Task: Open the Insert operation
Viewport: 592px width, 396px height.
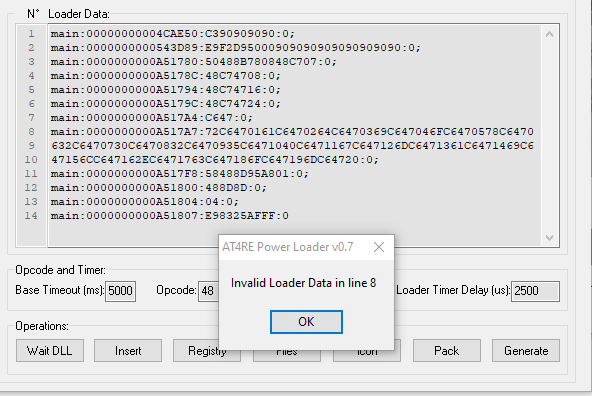Action: (x=128, y=351)
